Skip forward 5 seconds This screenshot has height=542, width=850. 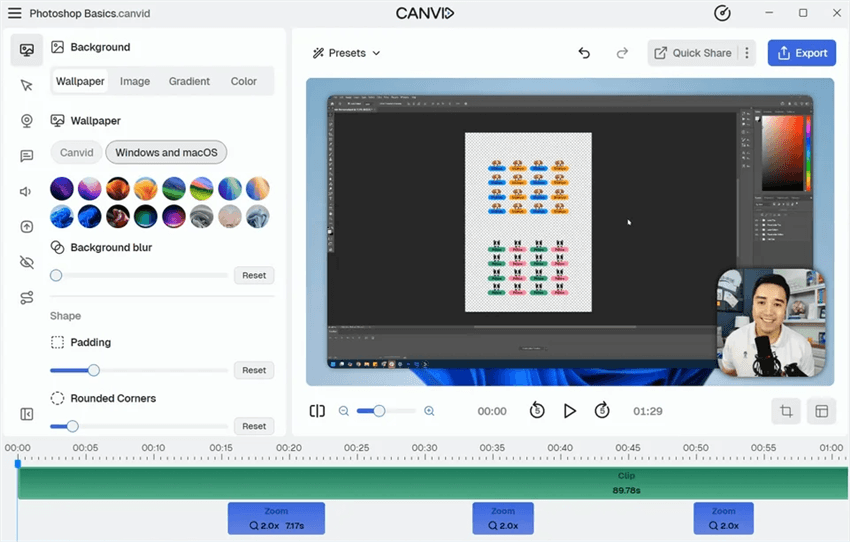[602, 411]
